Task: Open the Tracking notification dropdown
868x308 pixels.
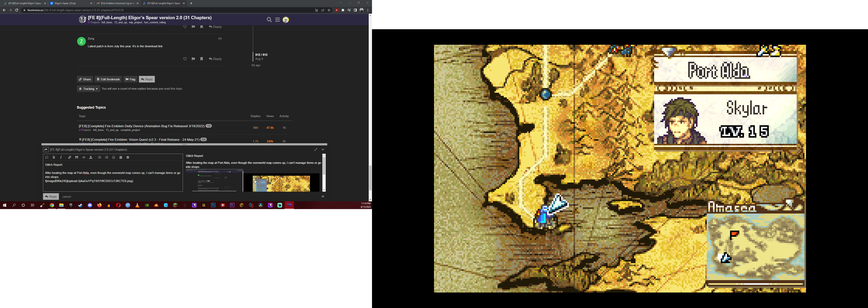Action: click(88, 89)
